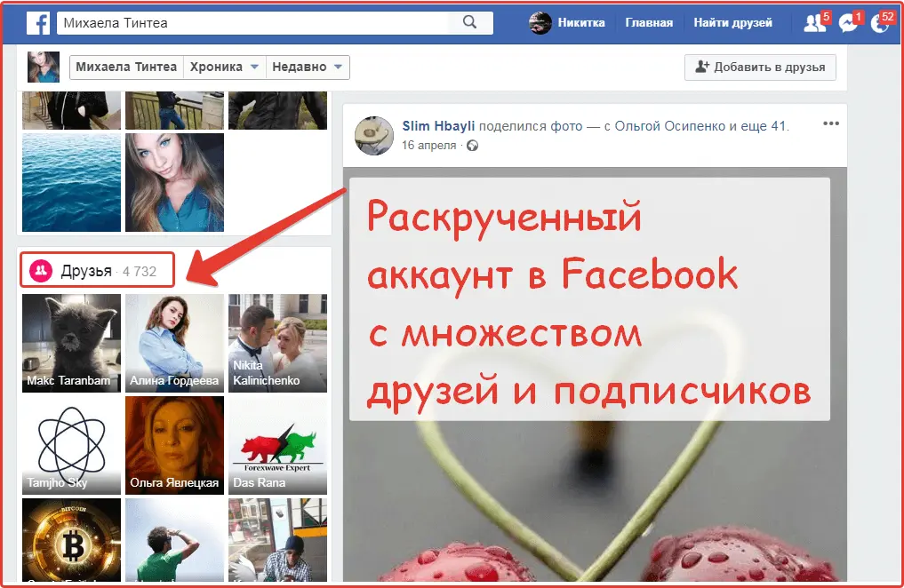
Task: Click еще 41 tagged people link
Action: 764,126
